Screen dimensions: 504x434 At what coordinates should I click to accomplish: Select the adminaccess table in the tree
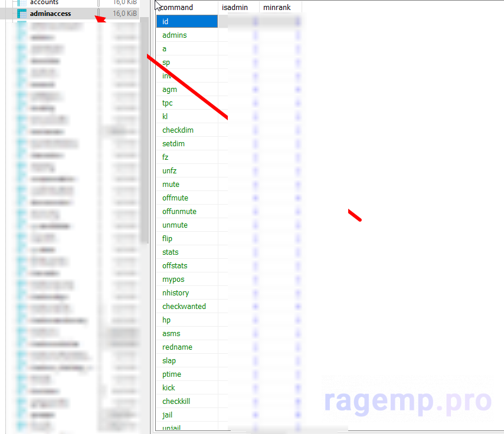[x=50, y=14]
